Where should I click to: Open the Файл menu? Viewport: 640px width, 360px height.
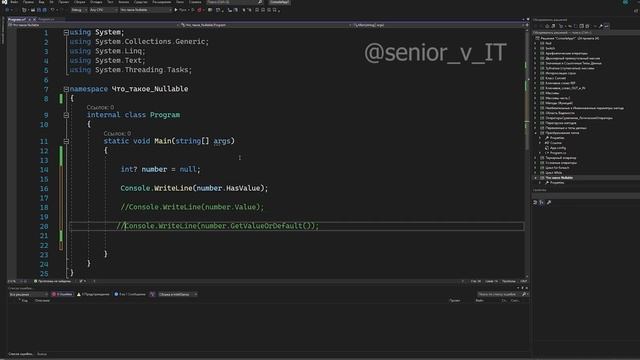pyautogui.click(x=14, y=2)
